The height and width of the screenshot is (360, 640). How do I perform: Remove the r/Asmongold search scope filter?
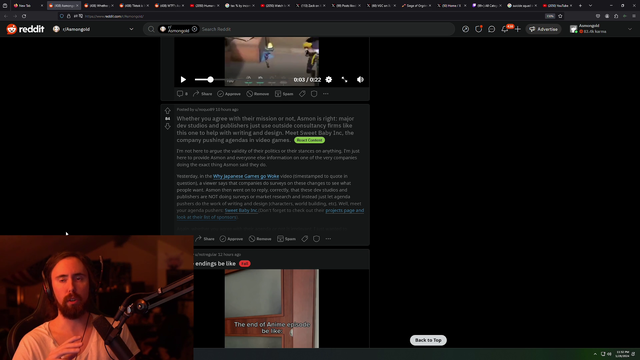click(195, 29)
